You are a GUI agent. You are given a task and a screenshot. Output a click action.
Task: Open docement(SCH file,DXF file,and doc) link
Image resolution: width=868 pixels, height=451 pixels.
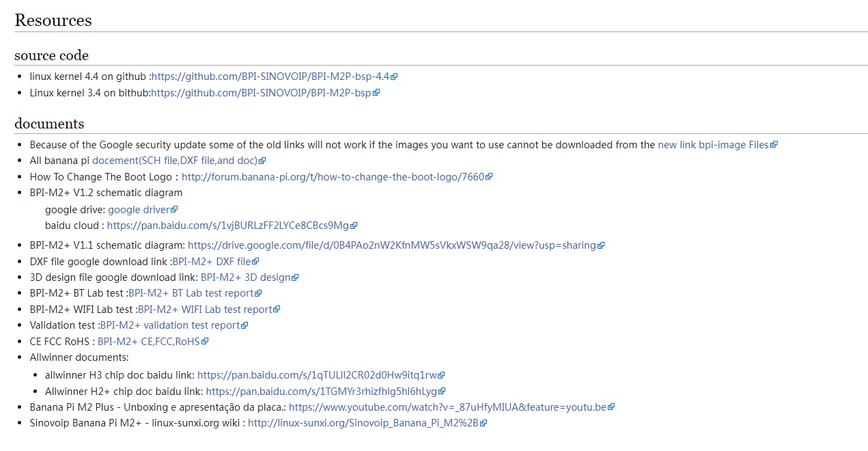[x=175, y=161]
